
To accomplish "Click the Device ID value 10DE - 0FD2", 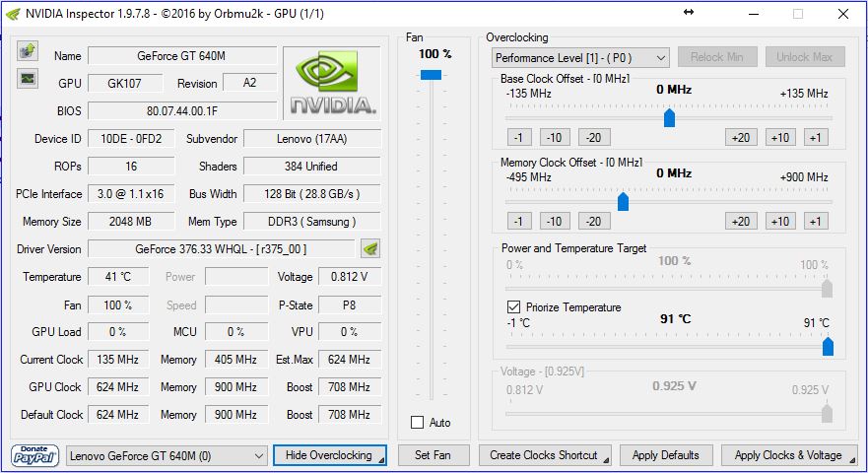I will (131, 139).
